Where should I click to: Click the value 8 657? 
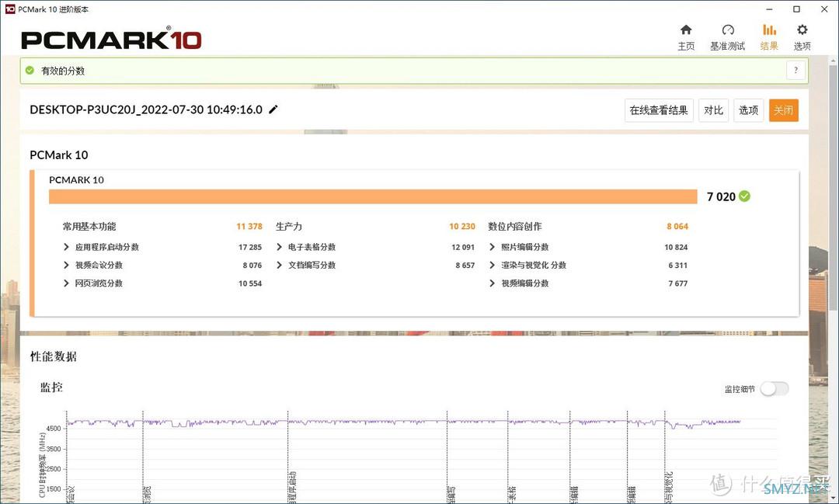(465, 266)
